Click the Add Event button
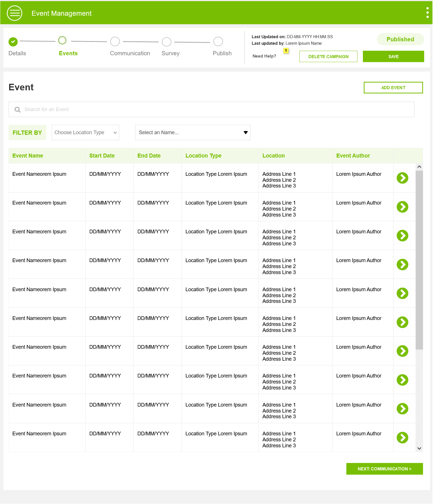433x504 pixels. pyautogui.click(x=393, y=88)
